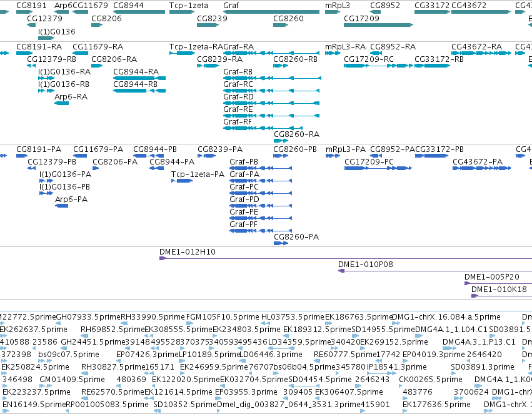Select the SD03891.3prime label
This screenshot has height=414, width=532.
483,367
